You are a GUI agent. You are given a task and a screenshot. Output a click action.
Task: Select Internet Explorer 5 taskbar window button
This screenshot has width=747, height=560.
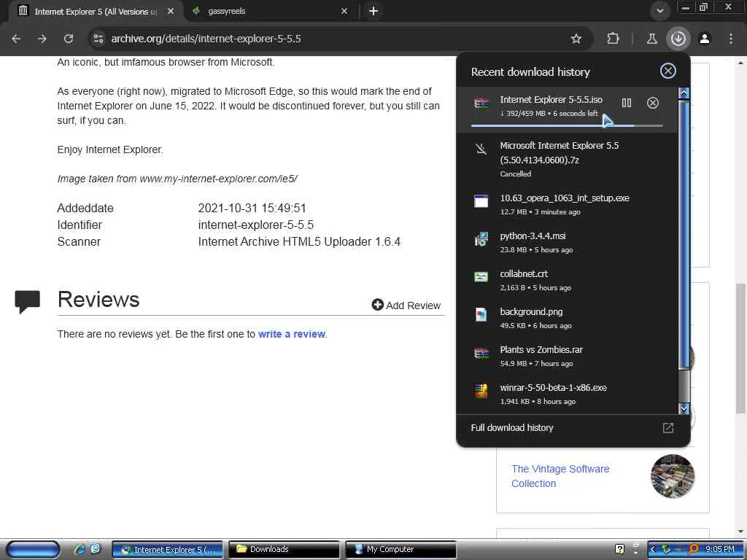(168, 549)
